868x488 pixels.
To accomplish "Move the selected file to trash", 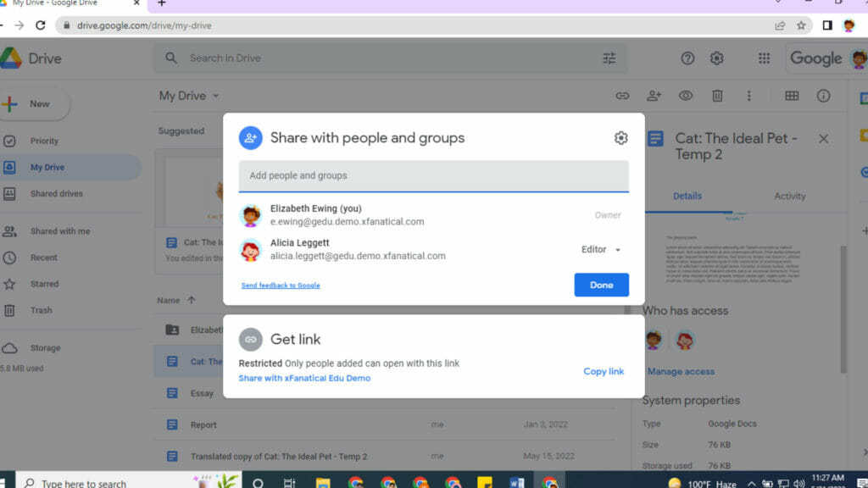I will 717,96.
